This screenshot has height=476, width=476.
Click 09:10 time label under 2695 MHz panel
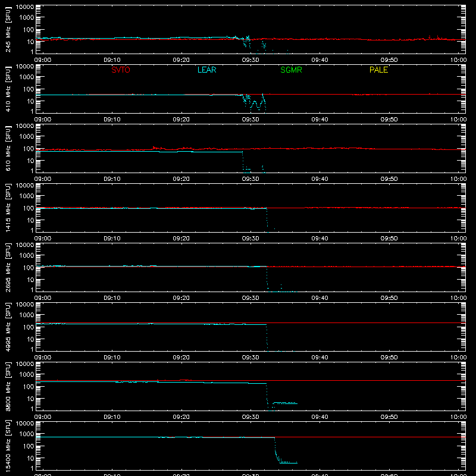(x=112, y=298)
